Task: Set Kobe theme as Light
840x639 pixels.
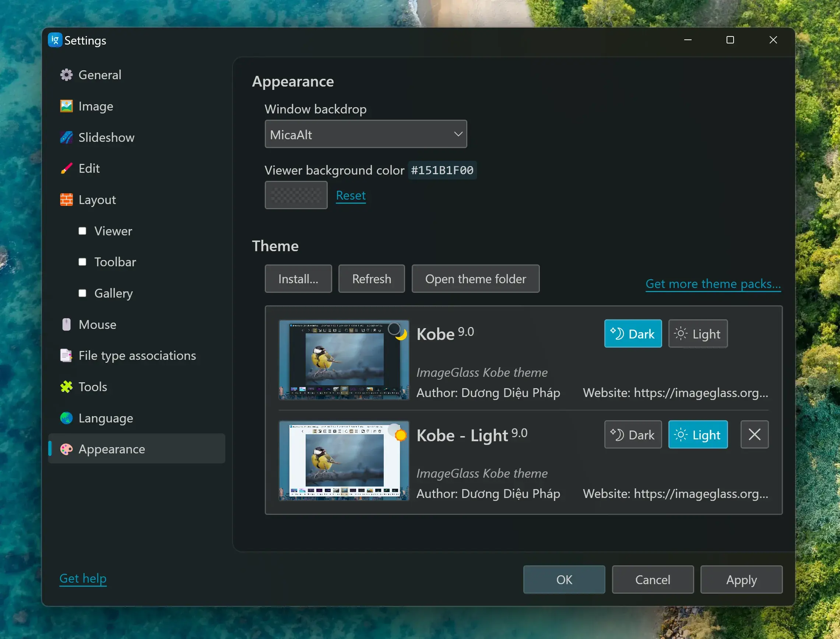Action: coord(697,334)
